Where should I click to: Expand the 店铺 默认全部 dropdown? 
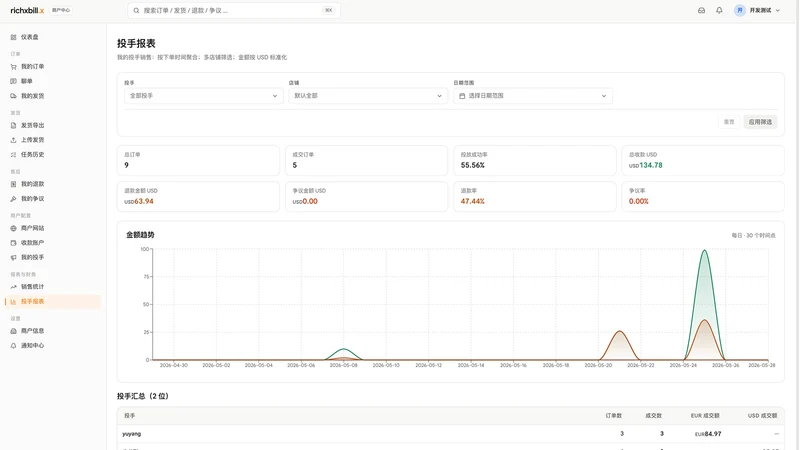pos(368,95)
